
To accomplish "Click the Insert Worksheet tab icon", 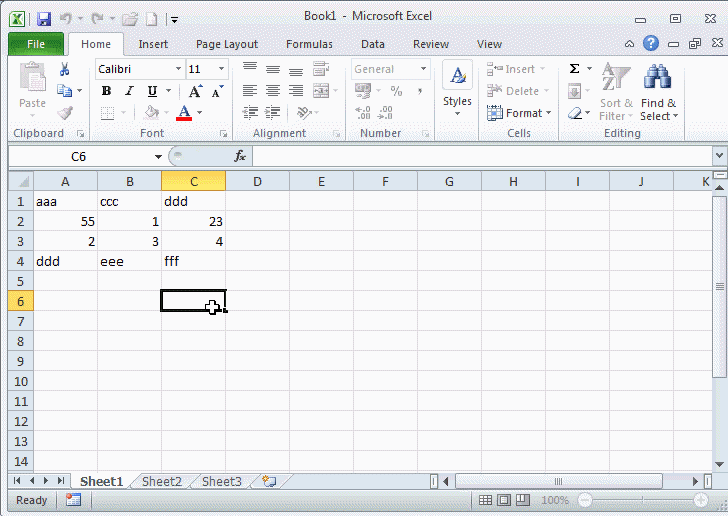I will pos(268,481).
